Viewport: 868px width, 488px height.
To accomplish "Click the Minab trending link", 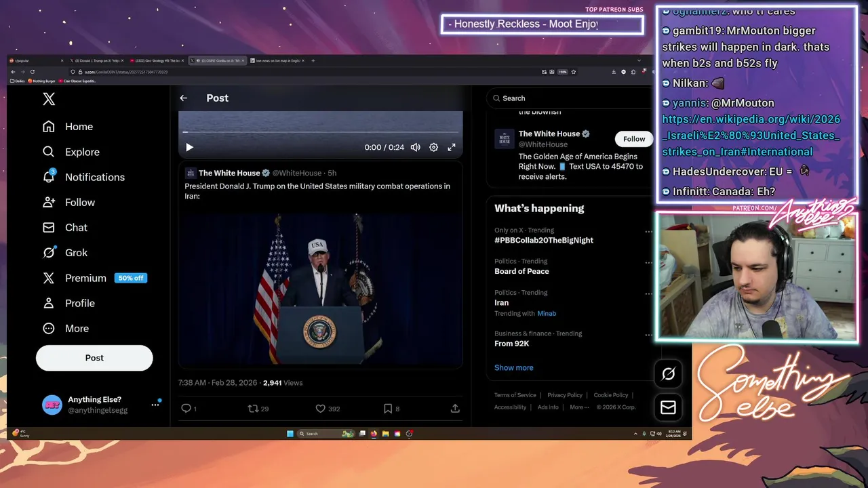I will point(547,314).
